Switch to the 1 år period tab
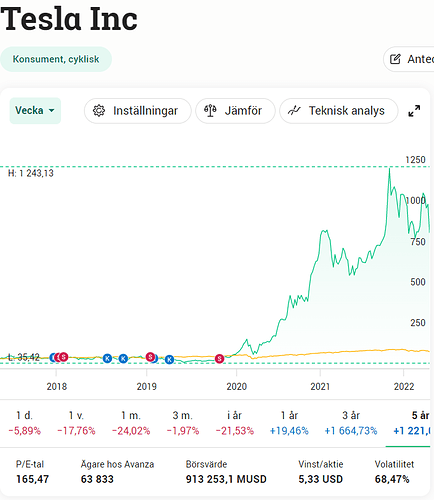 tap(289, 423)
